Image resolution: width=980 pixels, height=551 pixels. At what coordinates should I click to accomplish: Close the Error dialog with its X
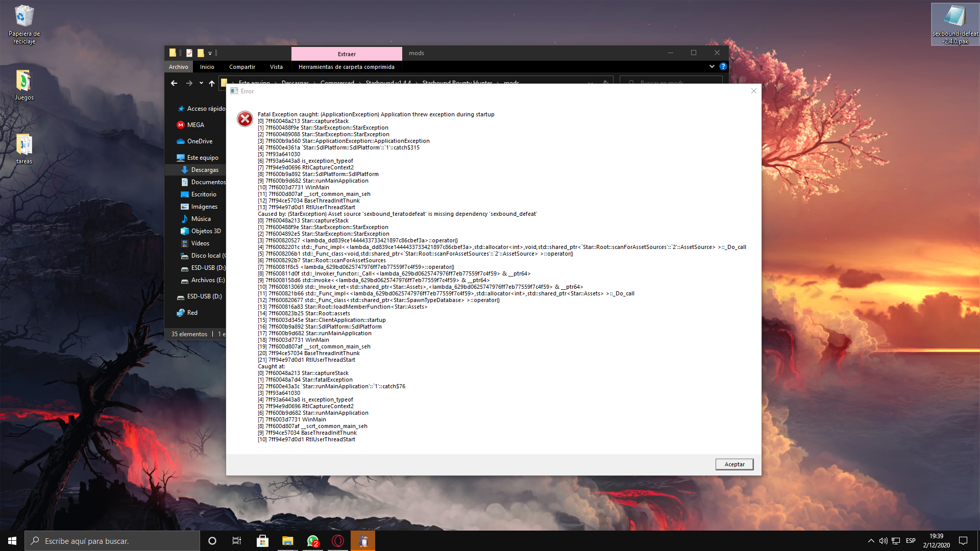[754, 91]
